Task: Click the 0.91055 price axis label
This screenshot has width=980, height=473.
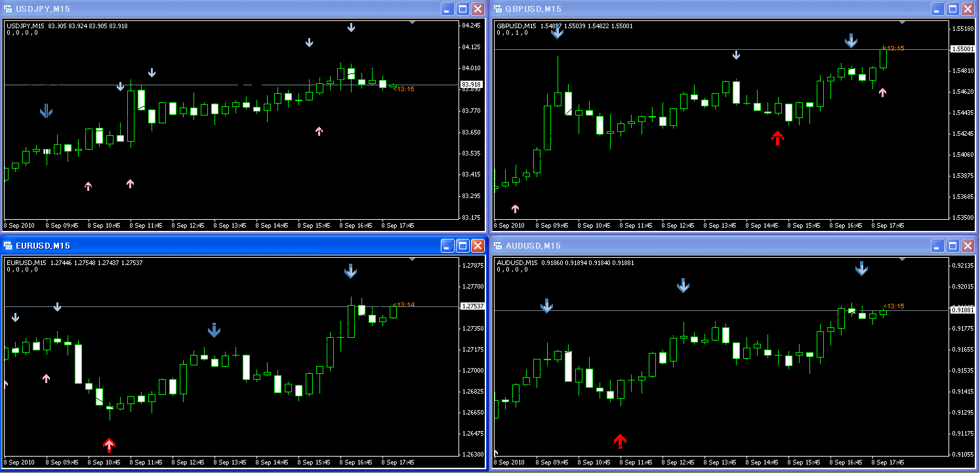Action: pyautogui.click(x=962, y=454)
